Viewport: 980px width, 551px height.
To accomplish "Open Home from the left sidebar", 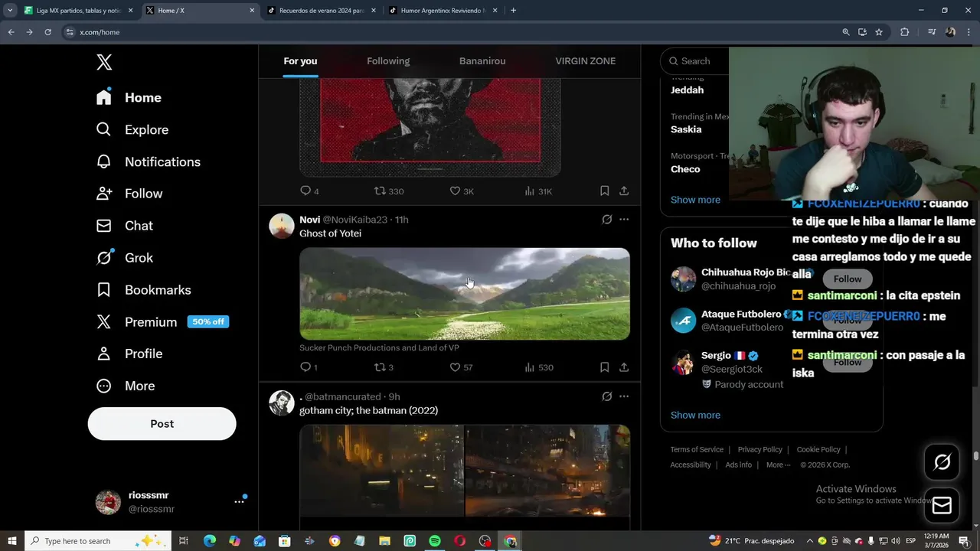I will point(129,98).
